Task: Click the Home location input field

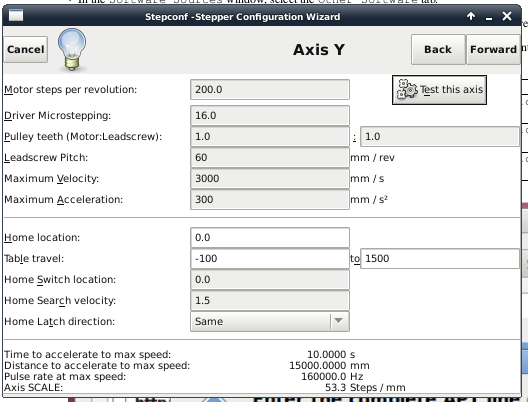Action: (270, 238)
